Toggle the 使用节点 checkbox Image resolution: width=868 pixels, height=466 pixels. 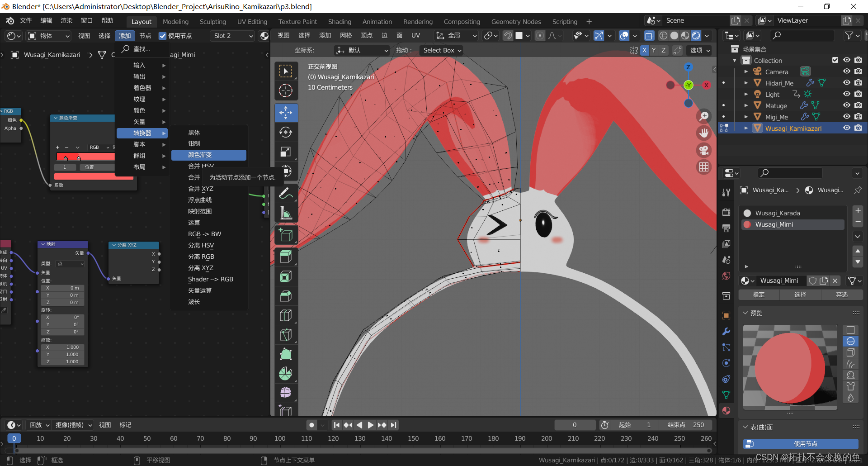163,36
